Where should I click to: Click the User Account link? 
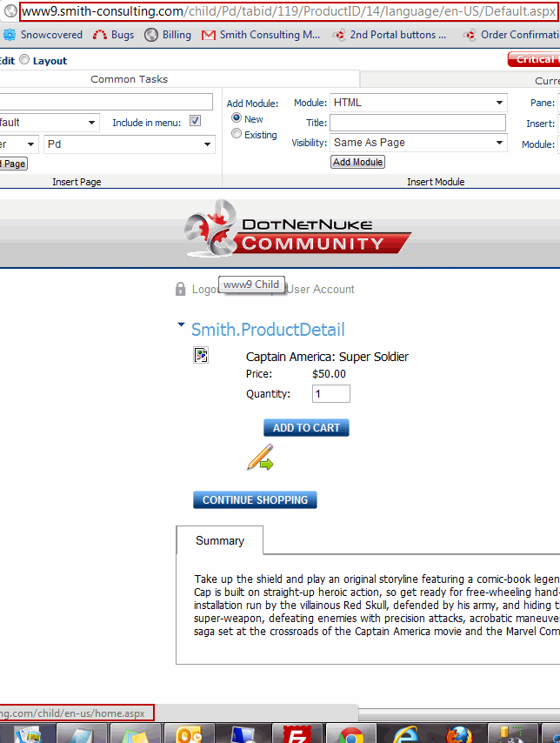pos(320,289)
